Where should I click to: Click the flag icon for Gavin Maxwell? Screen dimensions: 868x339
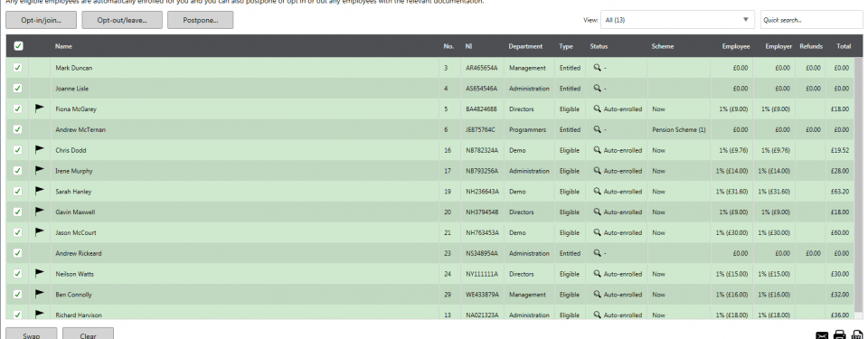click(39, 212)
